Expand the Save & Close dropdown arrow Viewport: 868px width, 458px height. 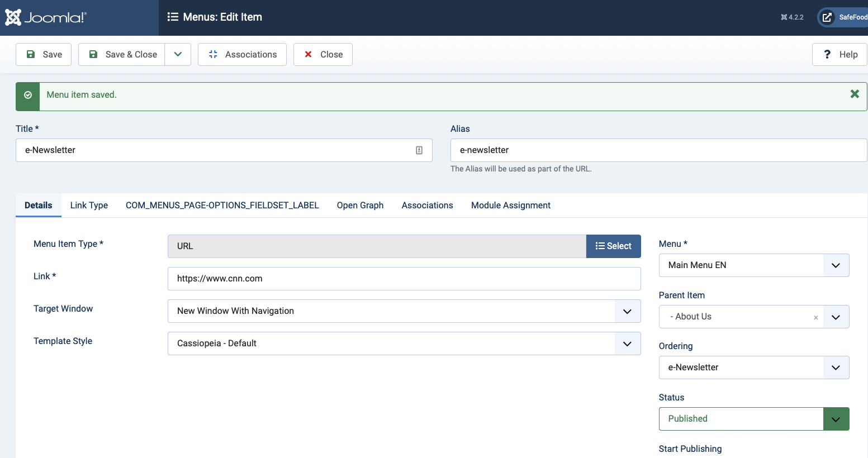(x=178, y=55)
